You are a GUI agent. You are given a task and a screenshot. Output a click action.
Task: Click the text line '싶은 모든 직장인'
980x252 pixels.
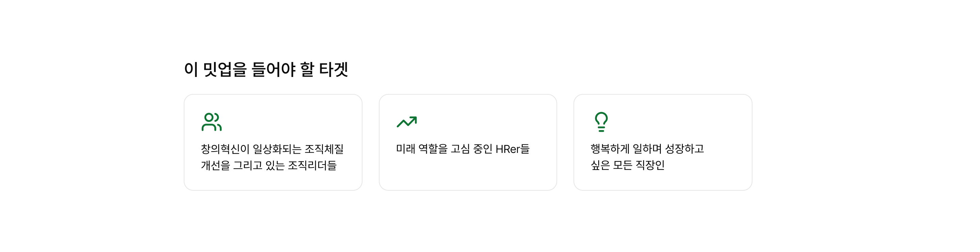click(627, 165)
